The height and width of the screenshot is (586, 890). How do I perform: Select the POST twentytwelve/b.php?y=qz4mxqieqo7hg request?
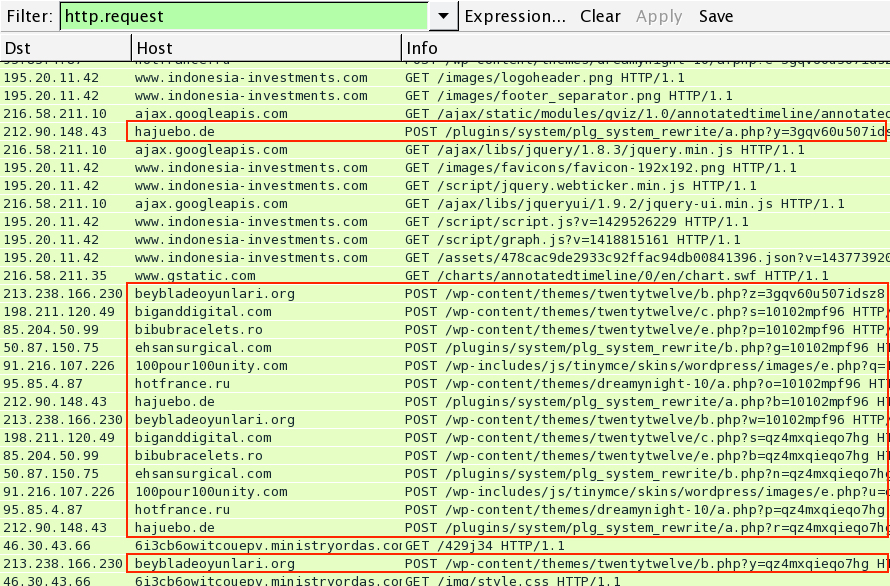click(445, 564)
